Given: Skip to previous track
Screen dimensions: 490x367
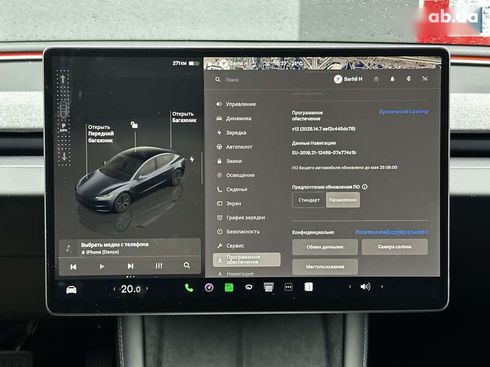Looking at the screenshot, I should pyautogui.click(x=73, y=267).
